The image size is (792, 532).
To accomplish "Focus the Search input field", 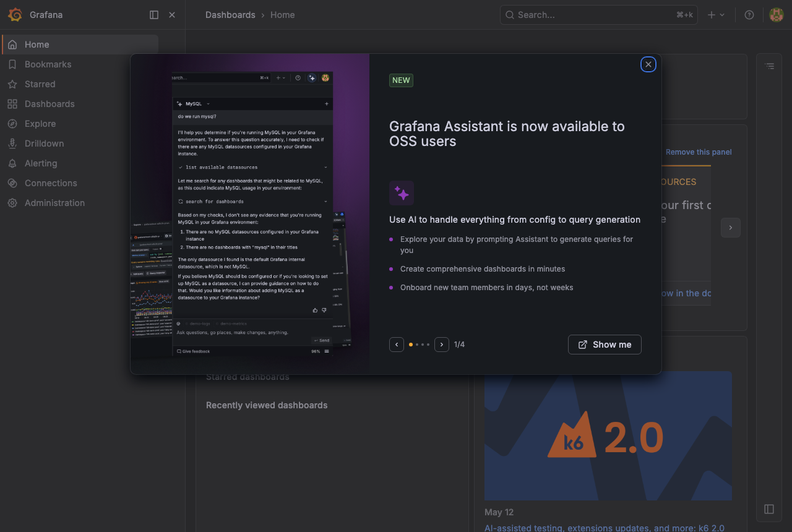I will (x=599, y=15).
